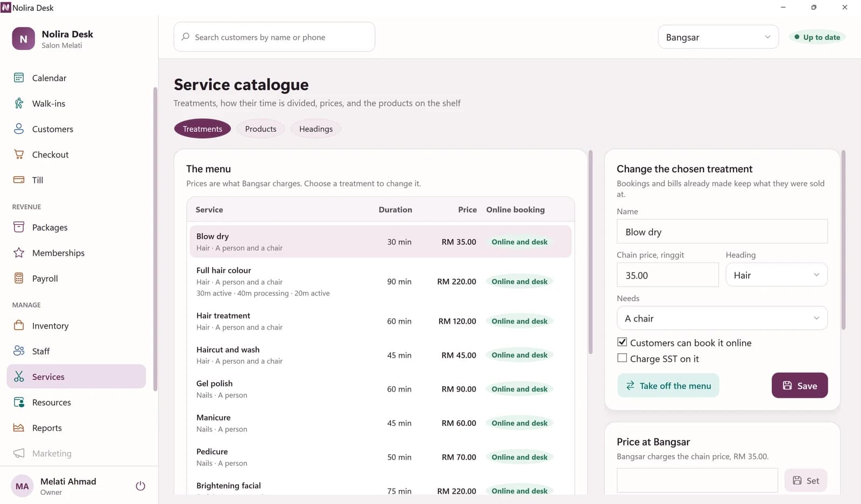Click the Inventory bag icon

(19, 325)
